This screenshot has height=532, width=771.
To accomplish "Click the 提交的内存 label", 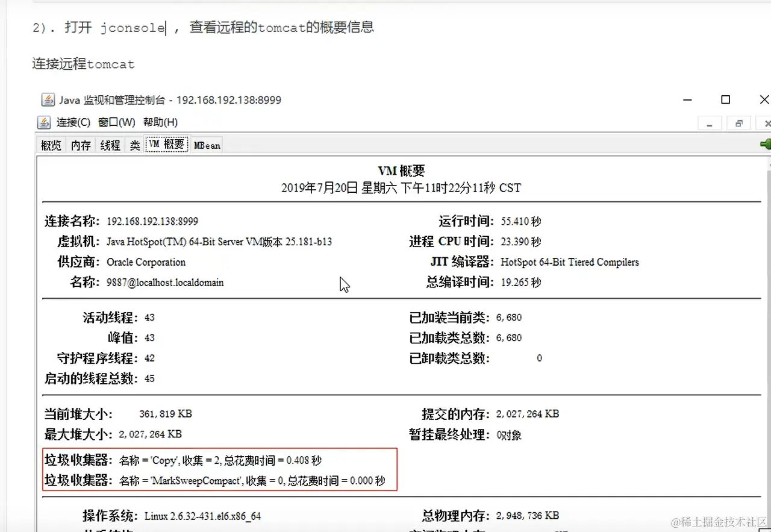I will [x=455, y=415].
